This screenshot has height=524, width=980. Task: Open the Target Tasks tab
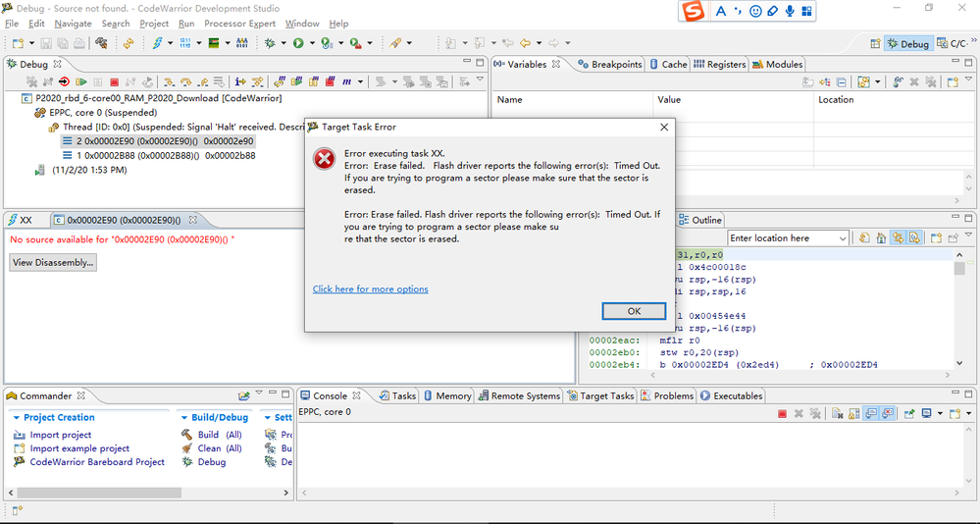point(600,395)
